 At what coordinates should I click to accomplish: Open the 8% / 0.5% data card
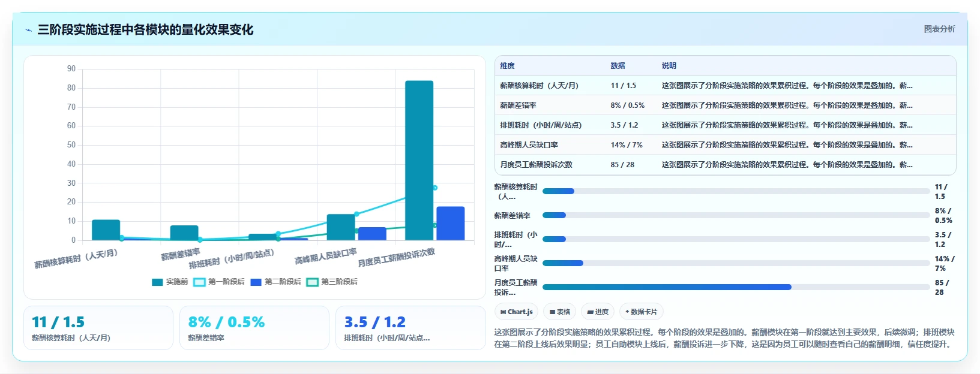(254, 328)
